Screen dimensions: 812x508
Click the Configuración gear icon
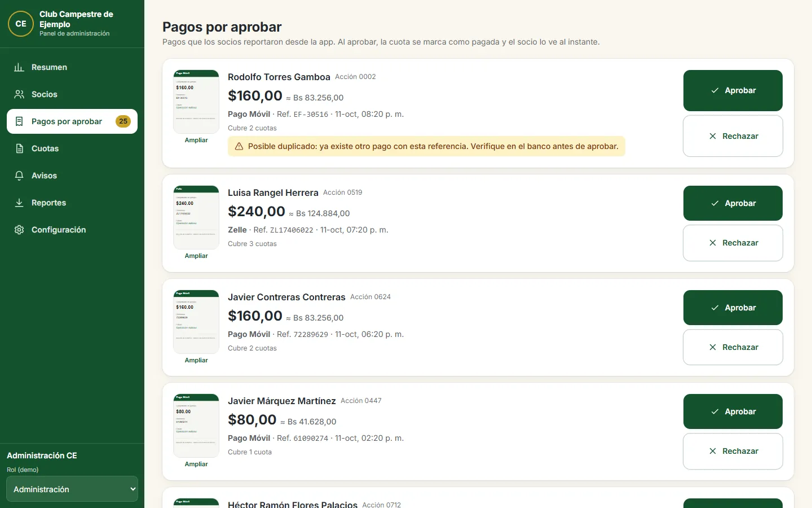(x=19, y=230)
